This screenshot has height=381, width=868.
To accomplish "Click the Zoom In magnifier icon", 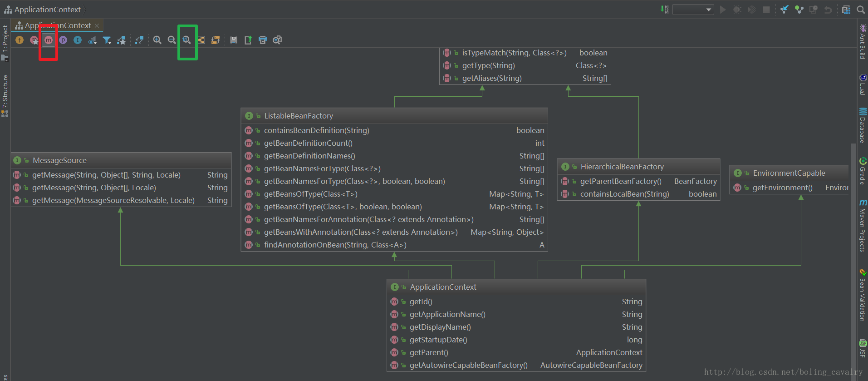I will (157, 40).
